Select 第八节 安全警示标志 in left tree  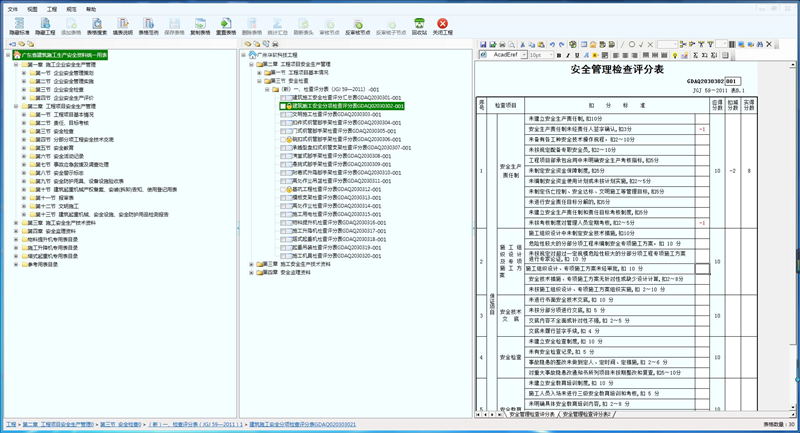[66, 173]
